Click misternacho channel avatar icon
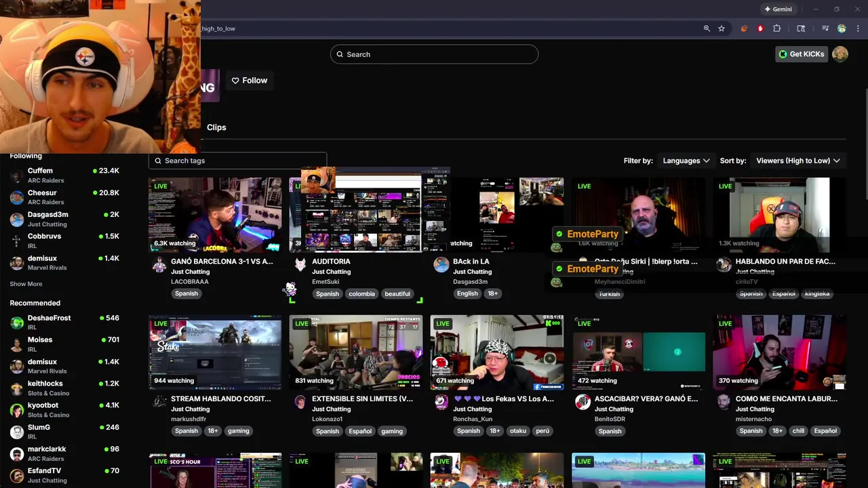The width and height of the screenshot is (868, 488). [x=724, y=403]
